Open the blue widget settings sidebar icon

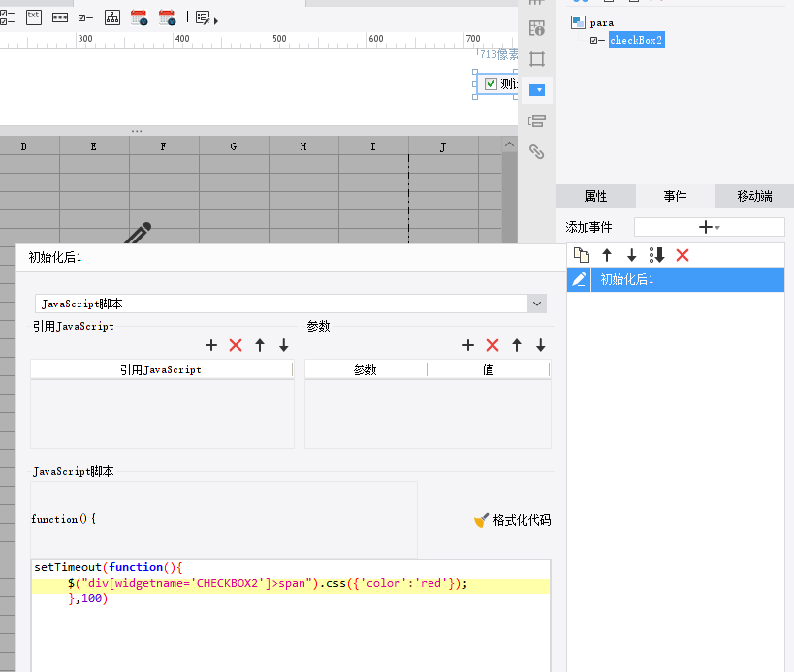coord(537,90)
